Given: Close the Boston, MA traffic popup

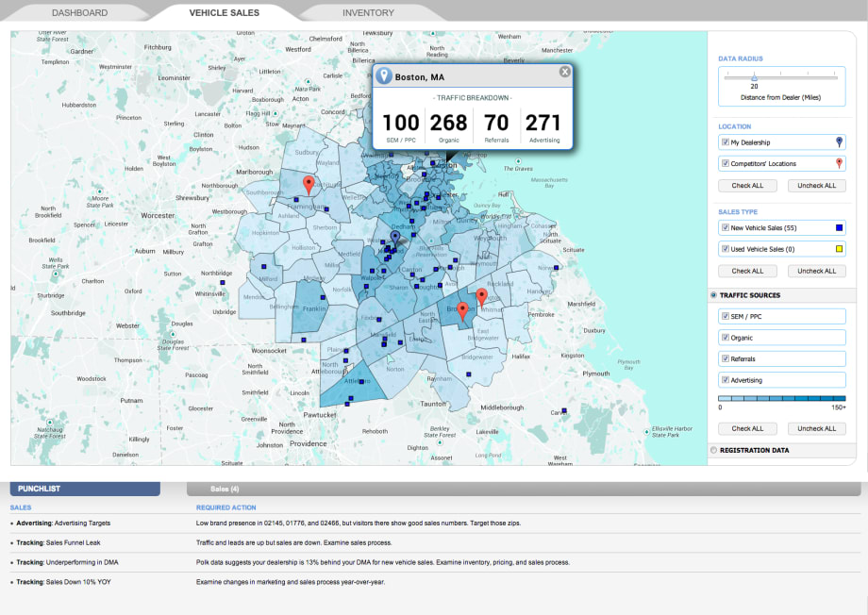Looking at the screenshot, I should click(x=564, y=72).
